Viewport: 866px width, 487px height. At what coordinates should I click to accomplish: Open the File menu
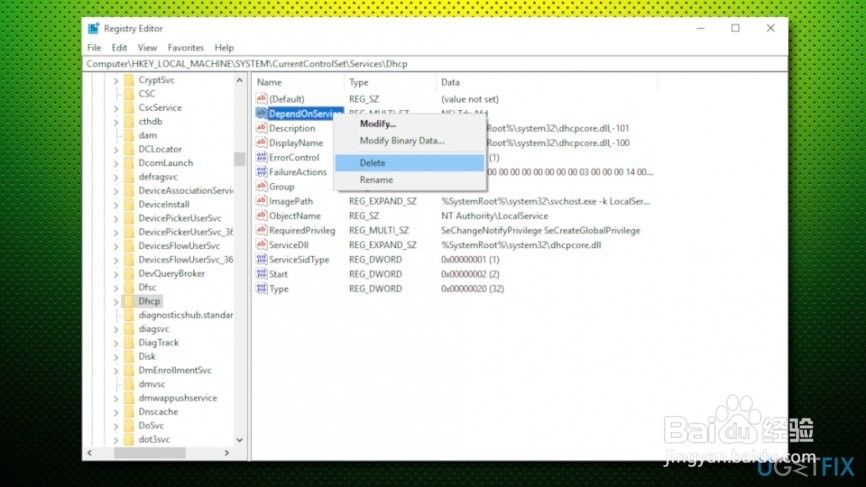(x=94, y=47)
